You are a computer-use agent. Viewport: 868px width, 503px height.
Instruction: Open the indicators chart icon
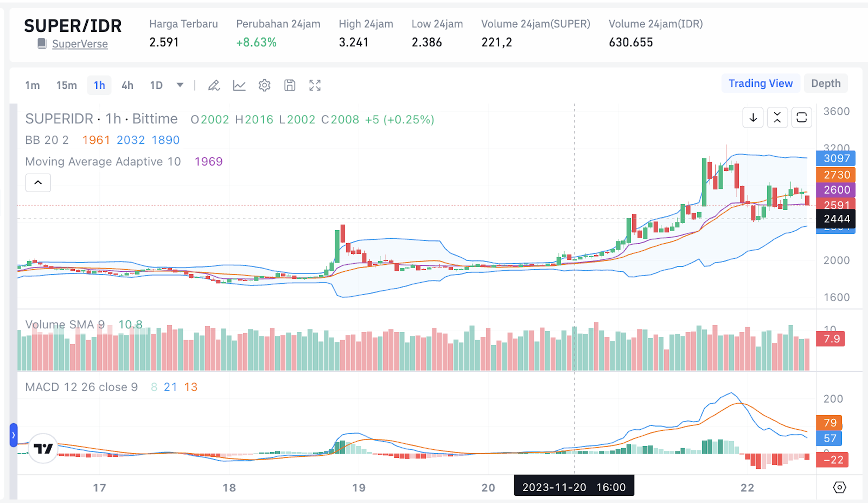coord(239,85)
